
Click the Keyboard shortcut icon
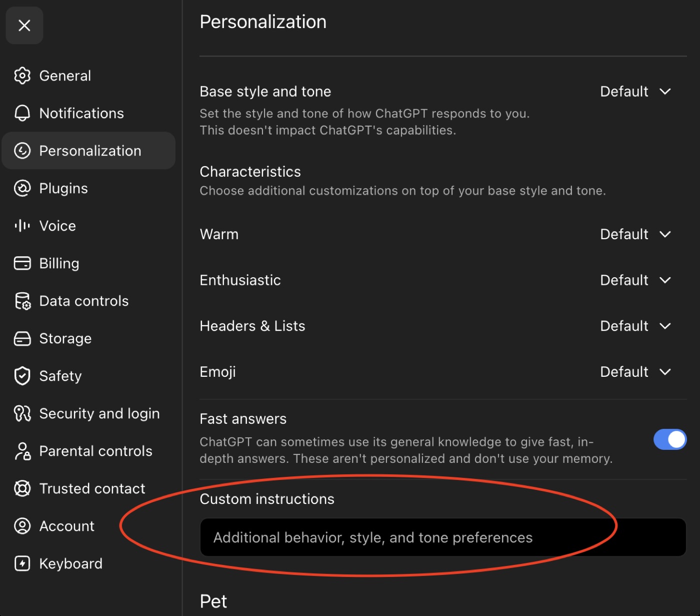coord(22,563)
